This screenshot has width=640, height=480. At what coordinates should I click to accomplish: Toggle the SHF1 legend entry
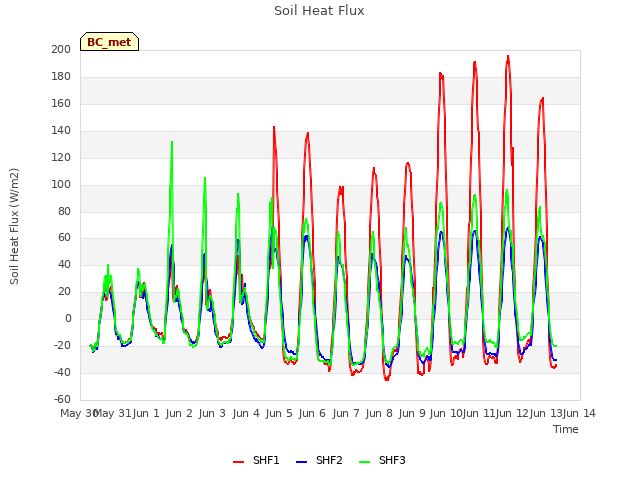(256, 460)
